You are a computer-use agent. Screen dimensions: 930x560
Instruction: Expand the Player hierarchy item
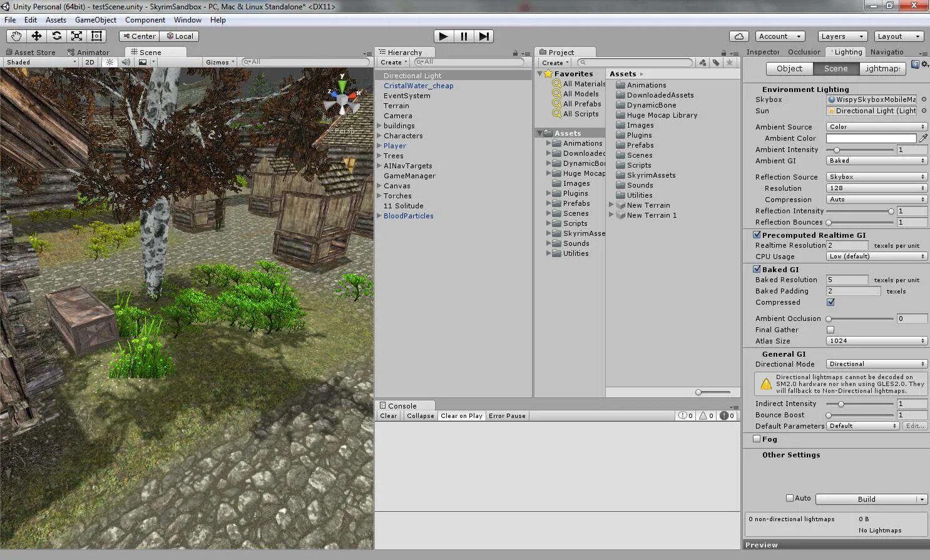click(x=379, y=146)
